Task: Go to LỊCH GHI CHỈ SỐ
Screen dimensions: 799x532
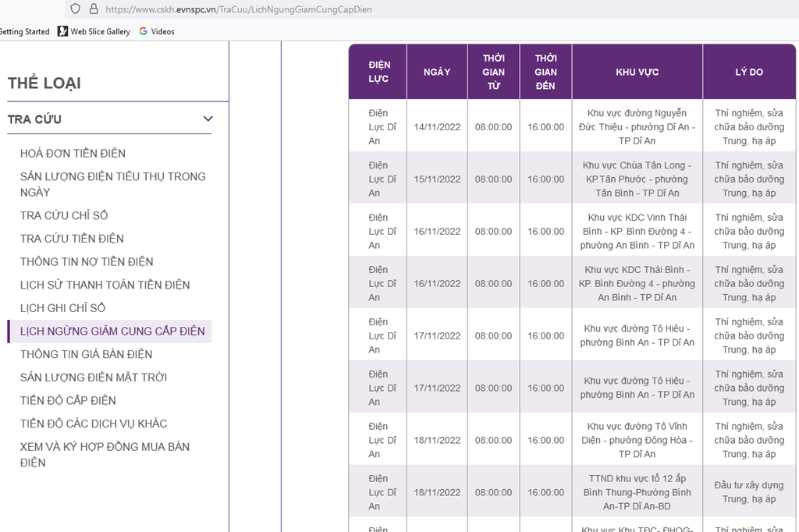Action: (62, 308)
